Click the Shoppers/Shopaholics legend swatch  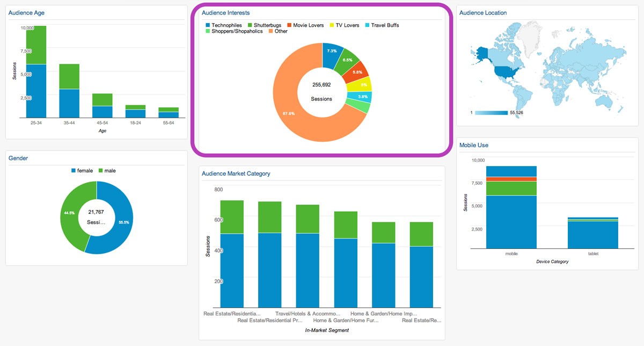(x=207, y=31)
